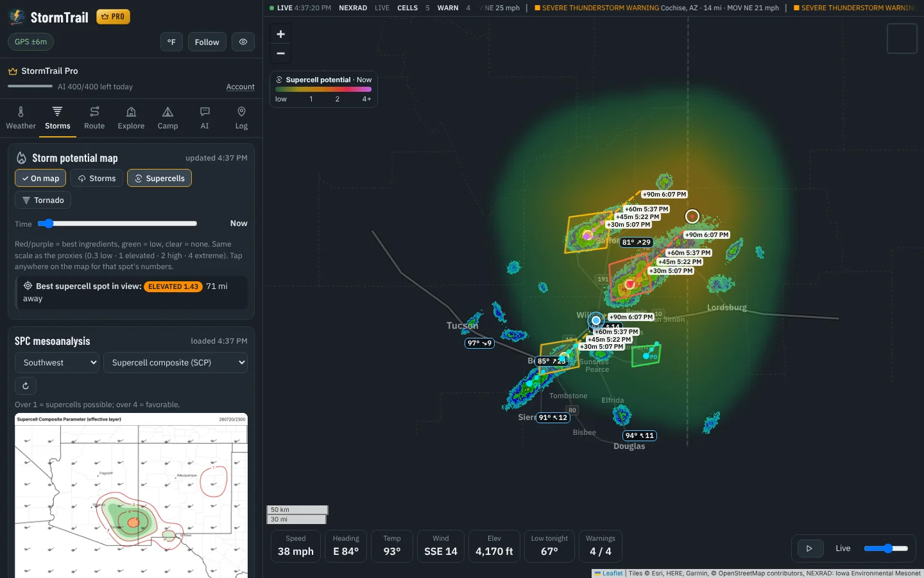Toggle Follow mode
The image size is (924, 578).
click(207, 42)
